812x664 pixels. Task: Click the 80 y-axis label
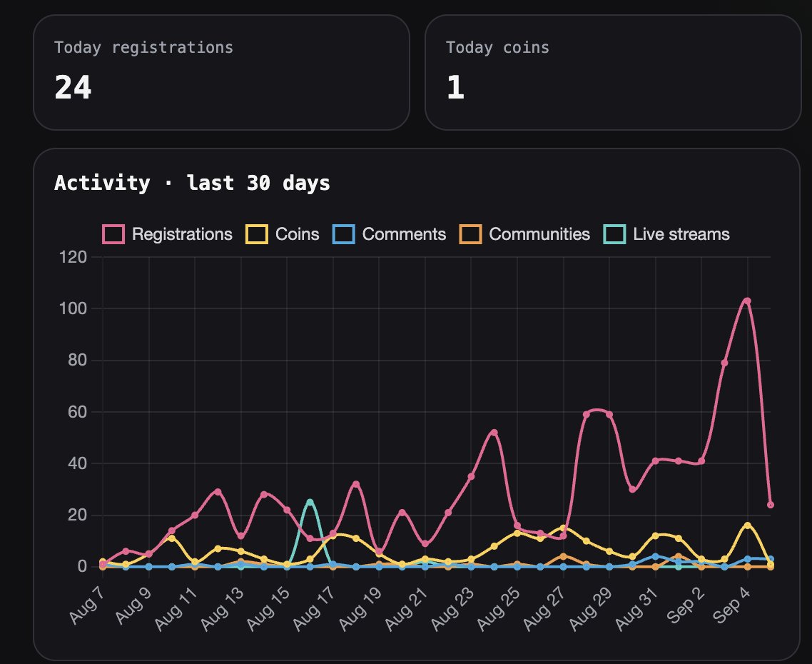(x=78, y=361)
